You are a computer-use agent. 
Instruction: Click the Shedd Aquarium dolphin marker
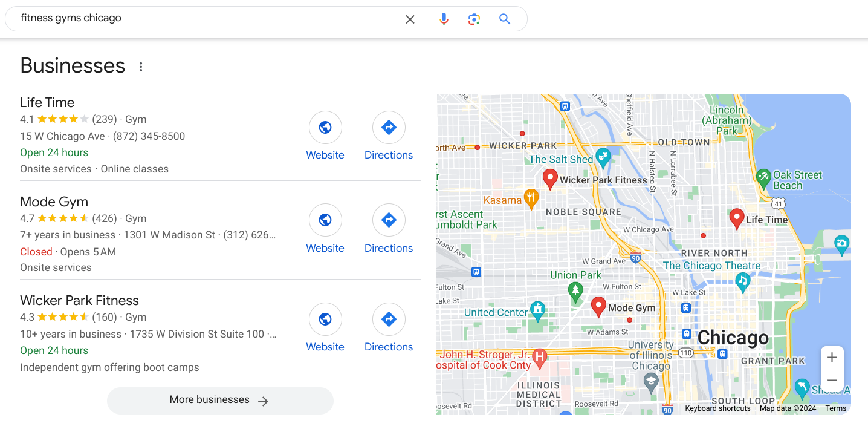point(802,388)
